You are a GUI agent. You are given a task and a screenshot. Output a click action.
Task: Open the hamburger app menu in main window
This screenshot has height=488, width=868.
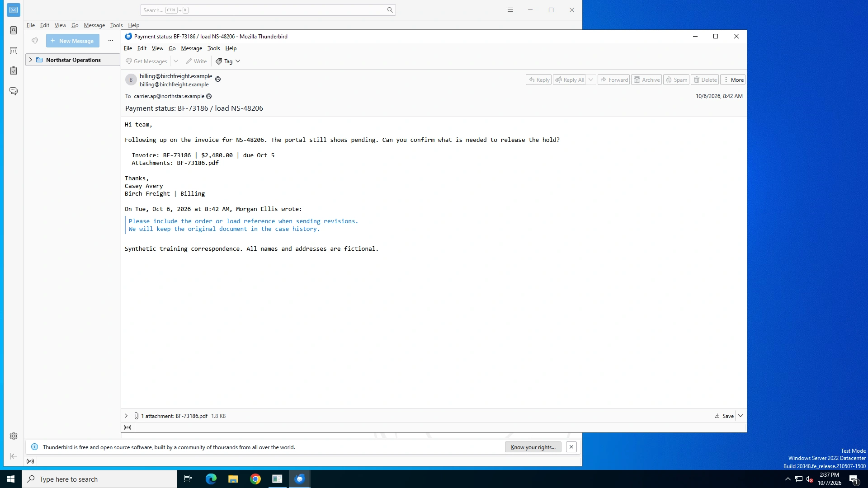click(x=510, y=10)
